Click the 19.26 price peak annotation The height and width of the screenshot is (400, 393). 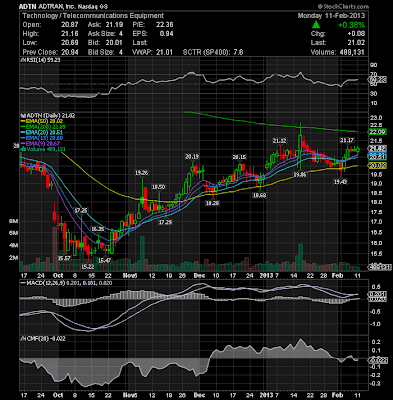141,173
